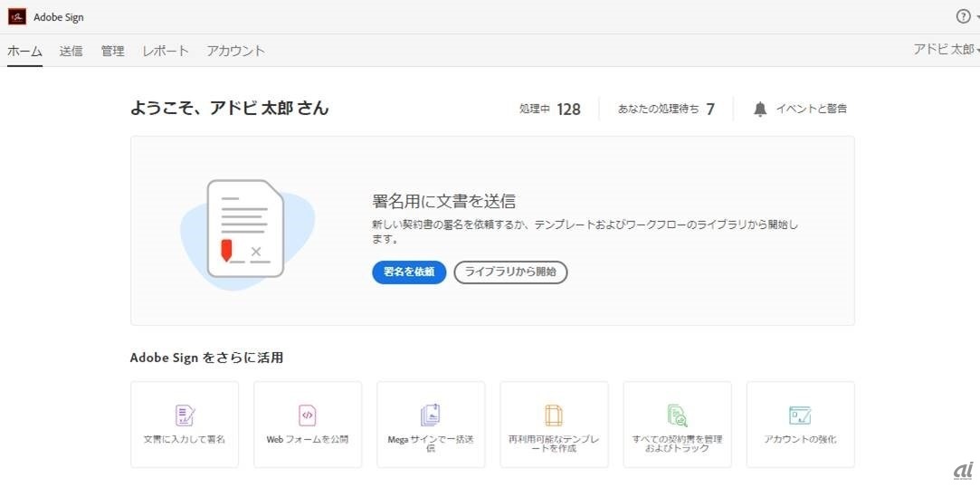The image size is (980, 487).
Task: Click the ようこそ、アドビ 太郎 さん greeting
Action: click(229, 109)
